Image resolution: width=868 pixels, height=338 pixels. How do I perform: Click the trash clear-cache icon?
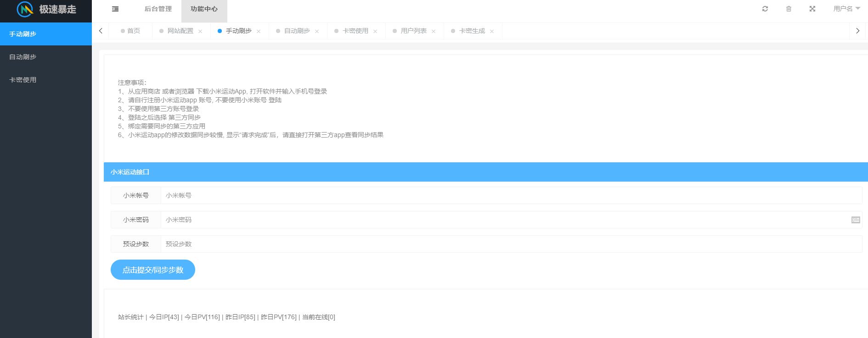tap(789, 9)
